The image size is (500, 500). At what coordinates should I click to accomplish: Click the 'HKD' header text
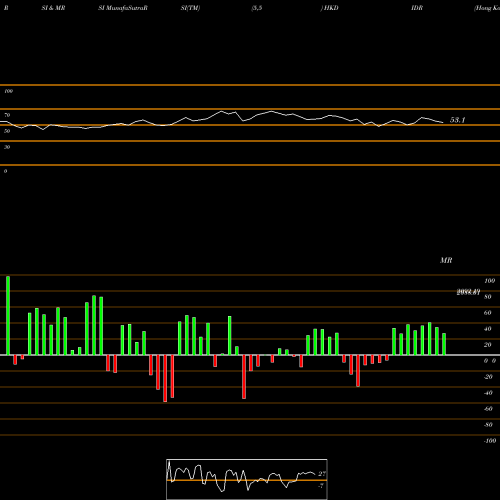[331, 8]
